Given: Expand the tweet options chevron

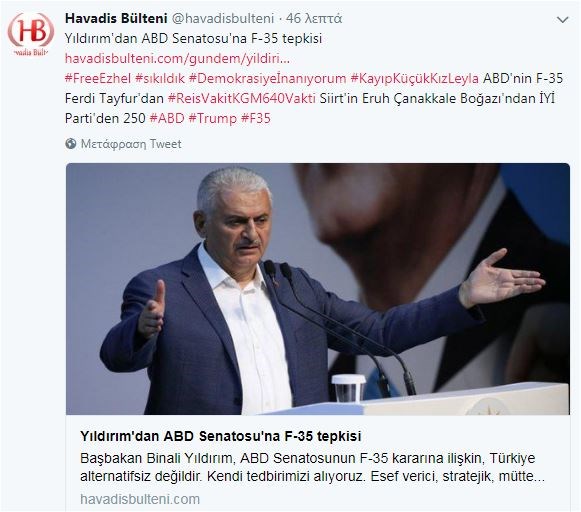Looking at the screenshot, I should click(x=562, y=20).
